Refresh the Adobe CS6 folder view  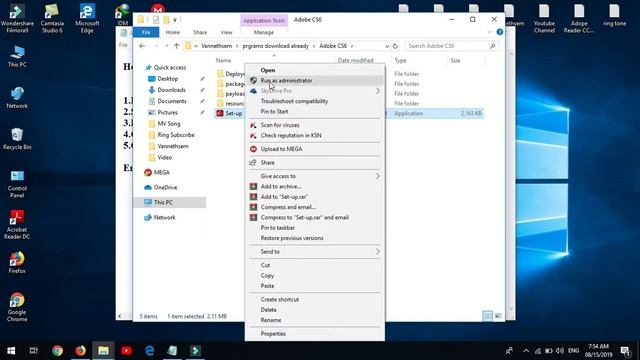[x=395, y=46]
